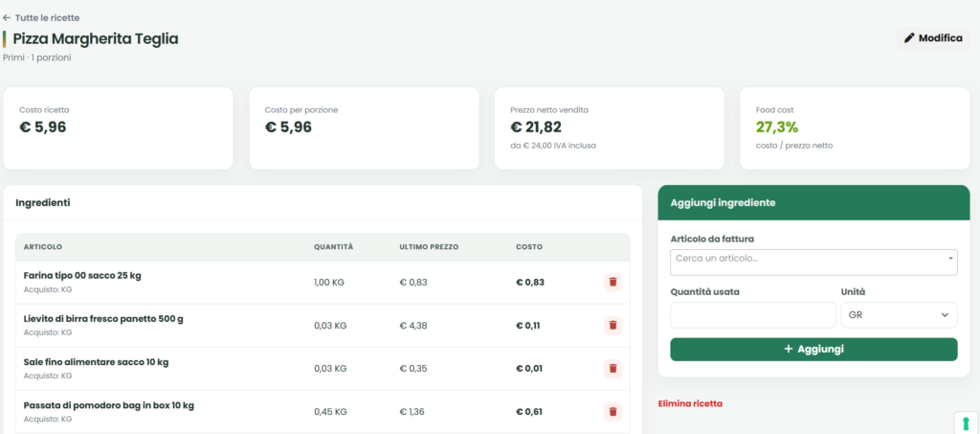The height and width of the screenshot is (434, 980).
Task: Click the Aggiungi green button
Action: point(813,349)
